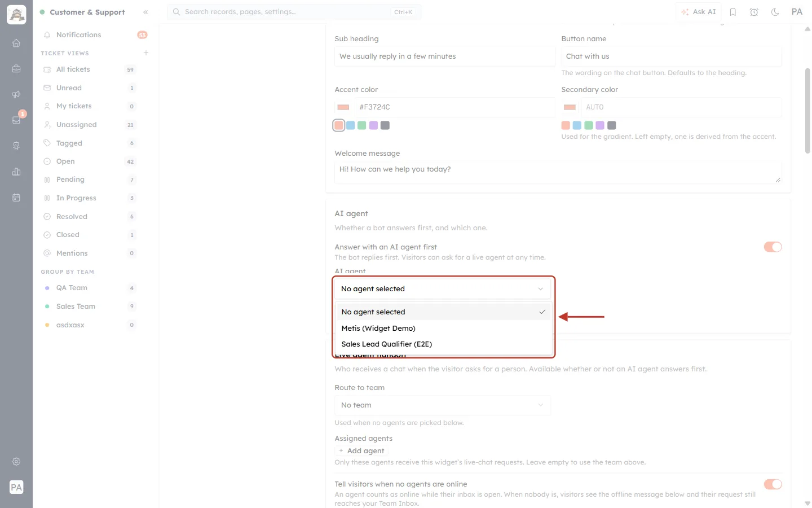
Task: Pick the blue accent color swatch
Action: (350, 125)
